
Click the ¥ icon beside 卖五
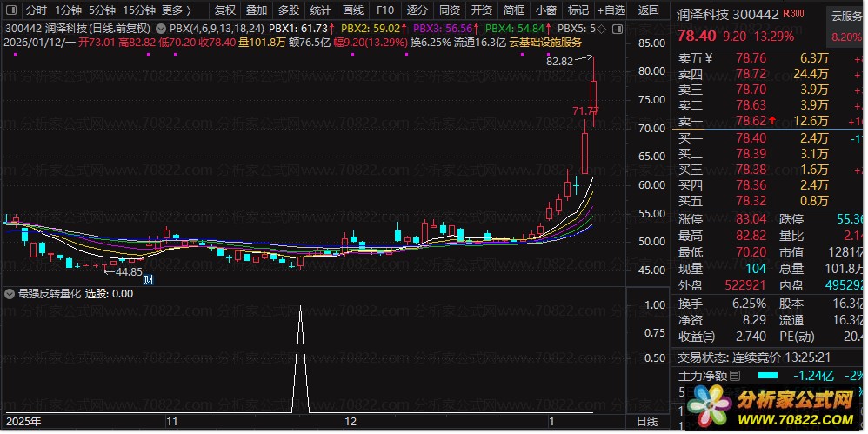pyautogui.click(x=708, y=58)
